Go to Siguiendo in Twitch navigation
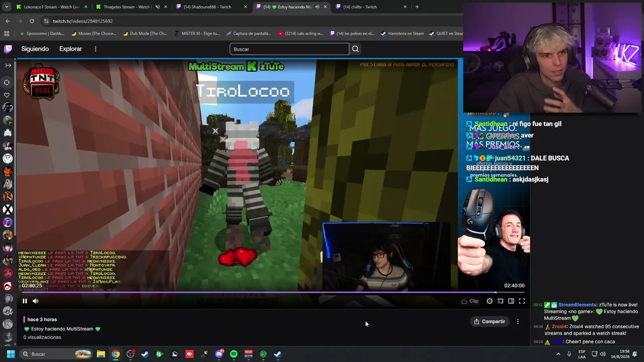Viewport: 644px width, 362px height. (35, 49)
